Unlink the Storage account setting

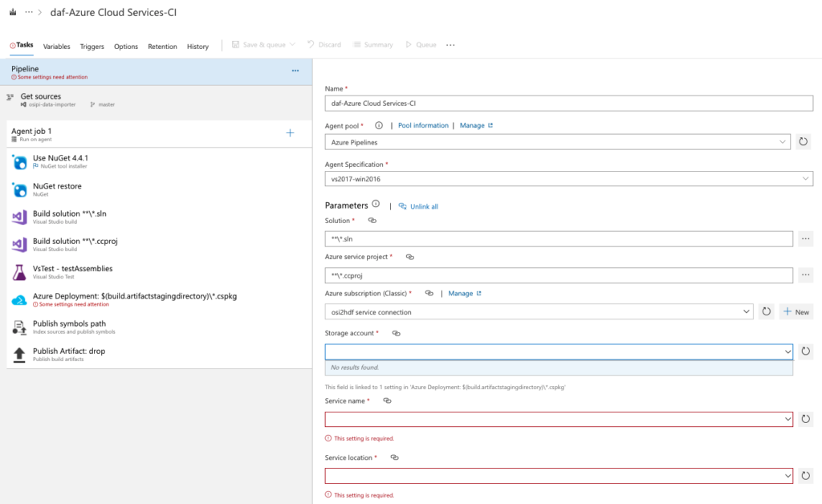point(396,332)
